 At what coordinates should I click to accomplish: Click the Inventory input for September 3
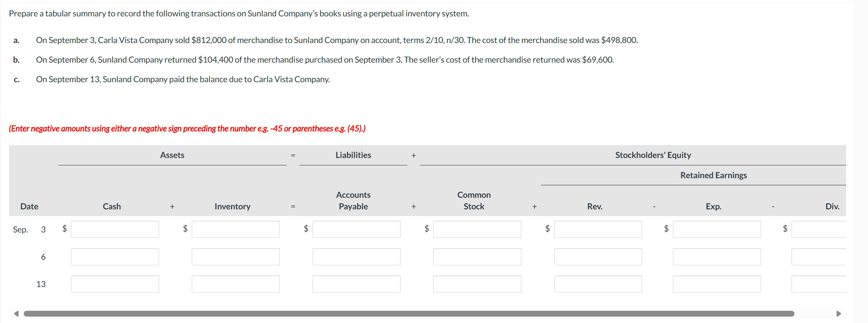coord(235,229)
